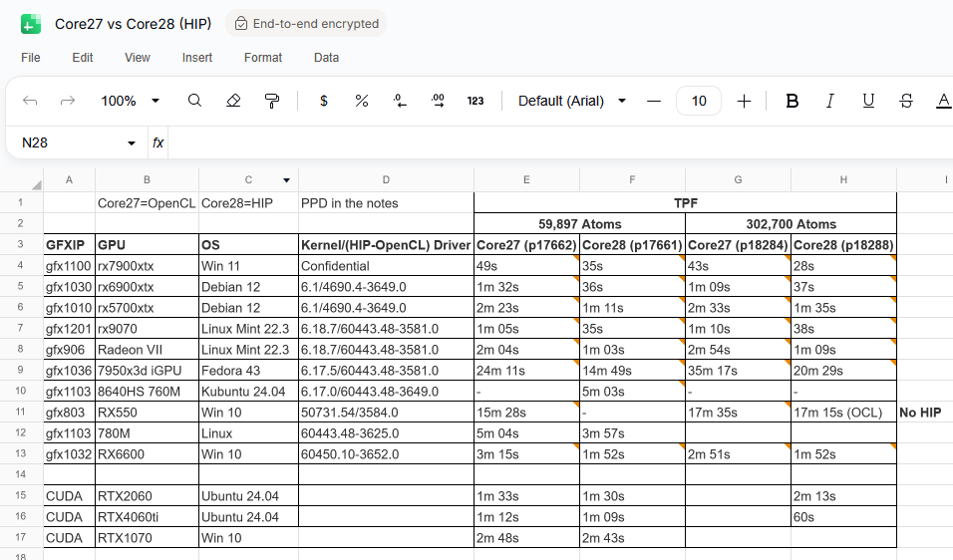This screenshot has width=953, height=560.
Task: Toggle underline formatting
Action: coord(868,101)
